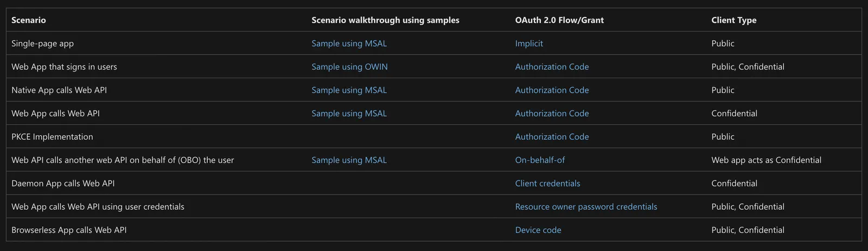Open the Sample using OWIN link
Image resolution: width=868 pixels, height=251 pixels.
click(x=349, y=67)
